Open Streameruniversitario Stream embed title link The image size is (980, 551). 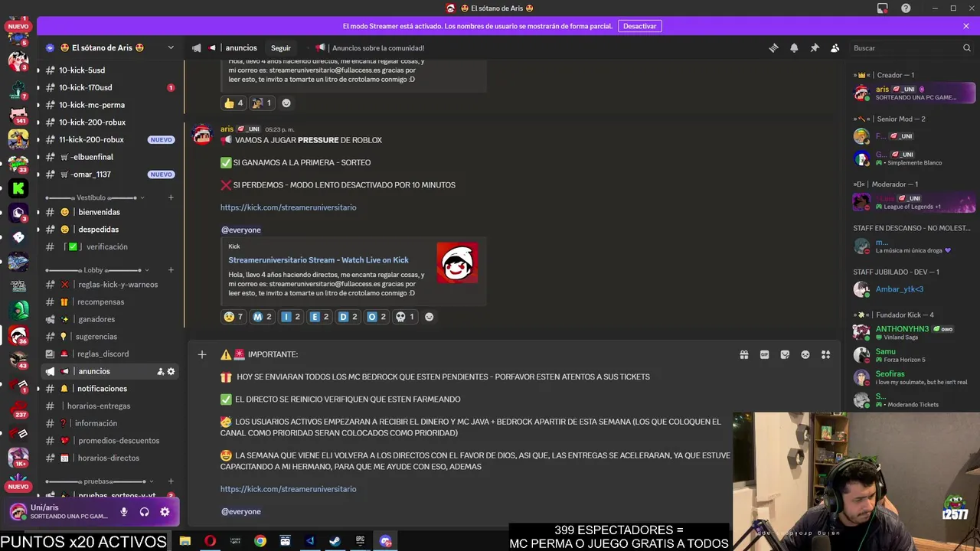click(318, 260)
